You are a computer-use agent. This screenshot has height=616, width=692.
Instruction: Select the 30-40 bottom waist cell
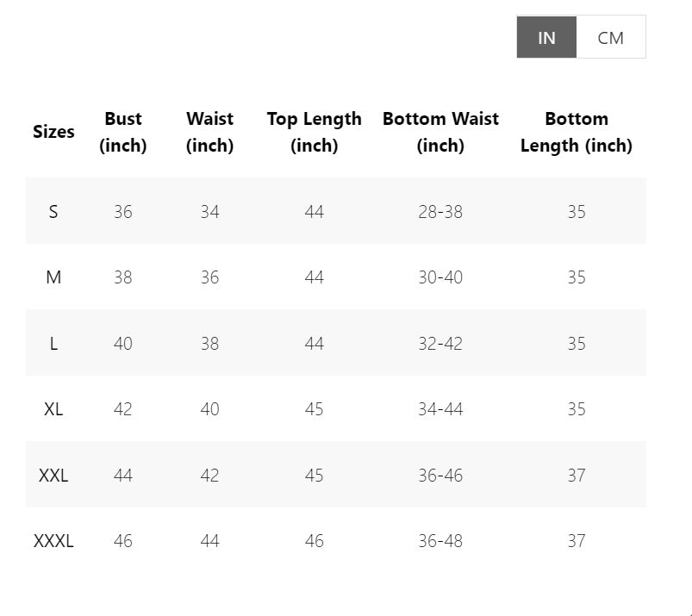tap(440, 277)
